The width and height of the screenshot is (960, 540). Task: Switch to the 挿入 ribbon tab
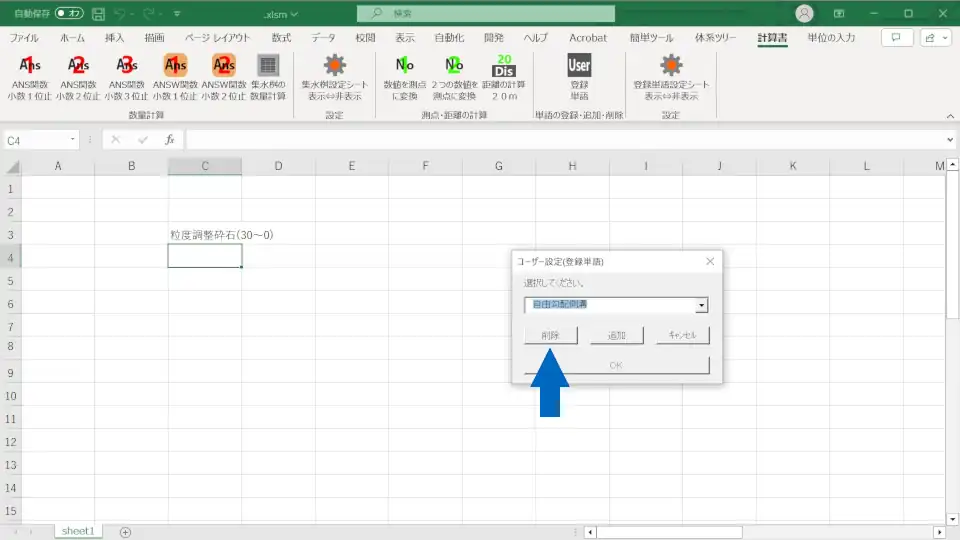[115, 38]
